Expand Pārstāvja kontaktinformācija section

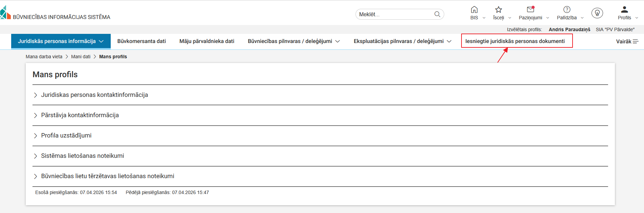point(80,115)
